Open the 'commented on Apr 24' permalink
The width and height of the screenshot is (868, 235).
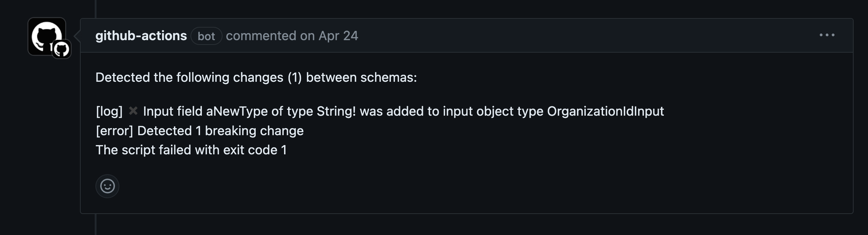coord(292,36)
